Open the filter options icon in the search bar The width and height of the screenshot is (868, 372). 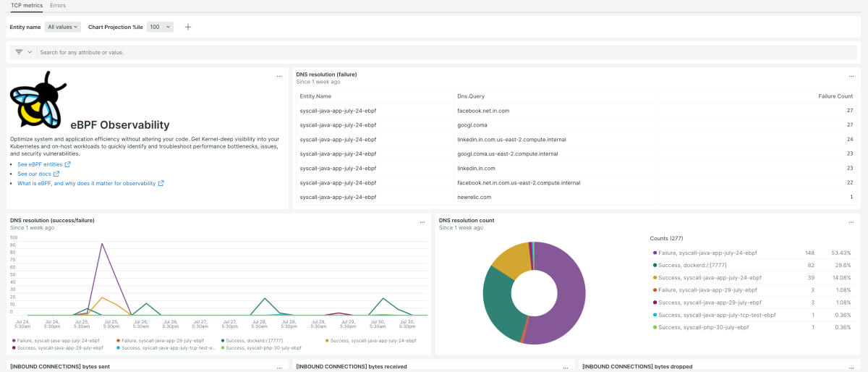tap(19, 52)
